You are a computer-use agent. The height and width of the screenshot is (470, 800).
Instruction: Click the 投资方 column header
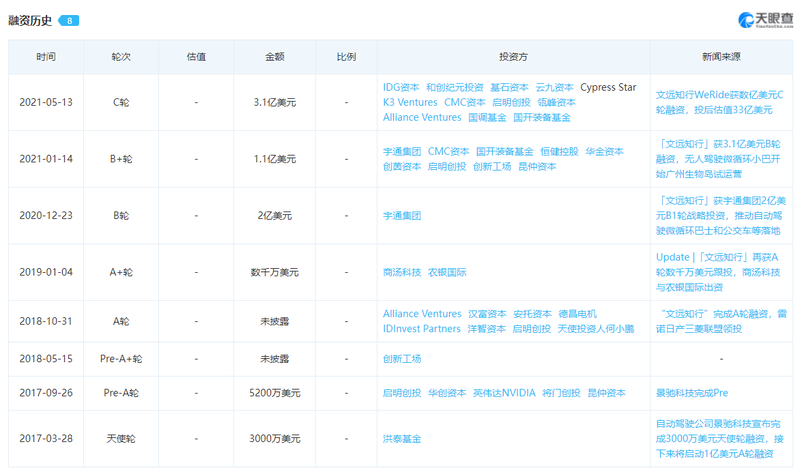(x=513, y=57)
